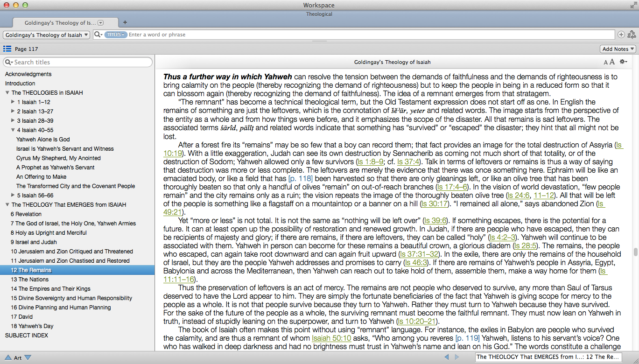
Task: Expand the 5 Isaiah 56–66 entry
Action: (13, 196)
